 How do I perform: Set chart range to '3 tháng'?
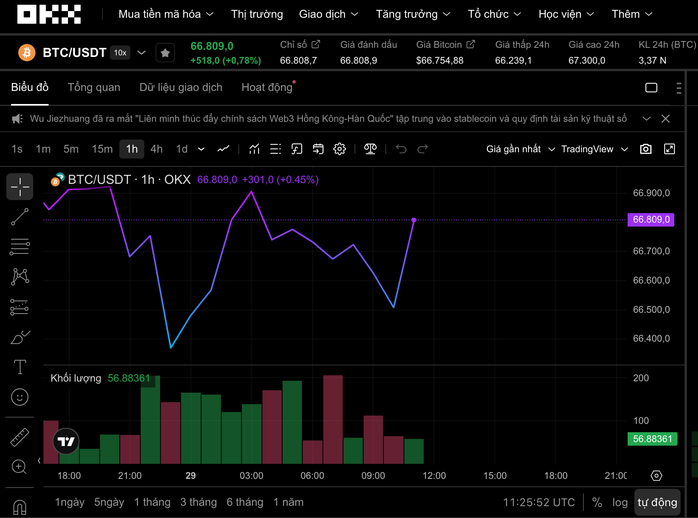198,502
